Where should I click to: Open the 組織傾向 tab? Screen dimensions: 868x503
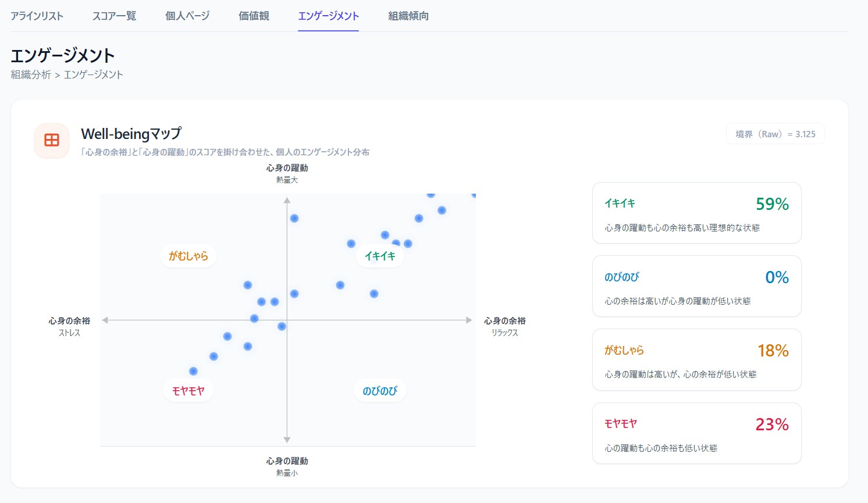pos(408,16)
